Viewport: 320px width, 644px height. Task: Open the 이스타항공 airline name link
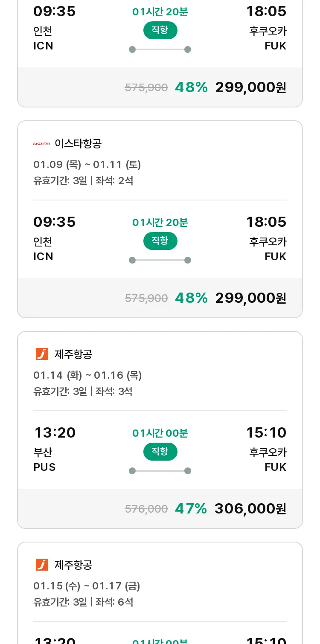78,144
